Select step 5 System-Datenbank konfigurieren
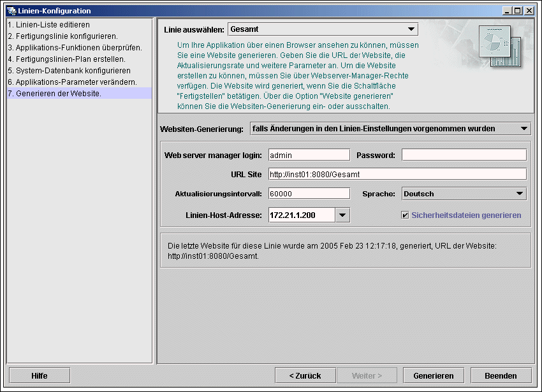Viewport: 542px width, 392px height. 79,70
